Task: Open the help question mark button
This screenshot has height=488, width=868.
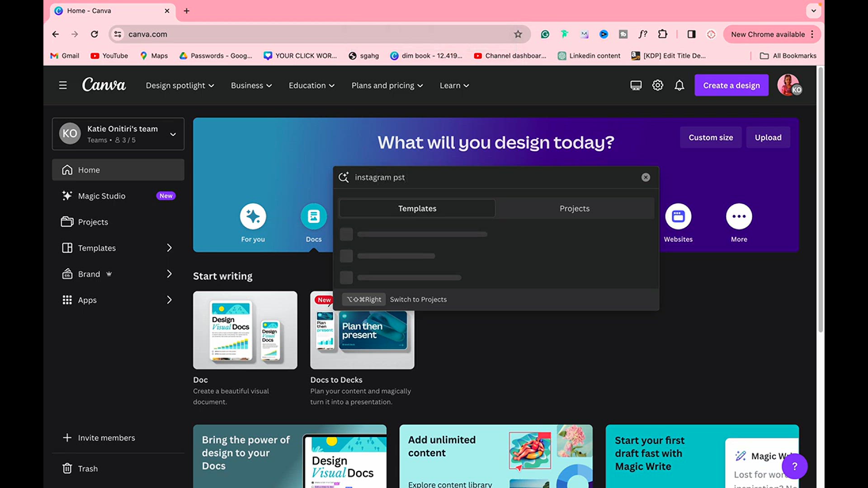Action: point(795,466)
